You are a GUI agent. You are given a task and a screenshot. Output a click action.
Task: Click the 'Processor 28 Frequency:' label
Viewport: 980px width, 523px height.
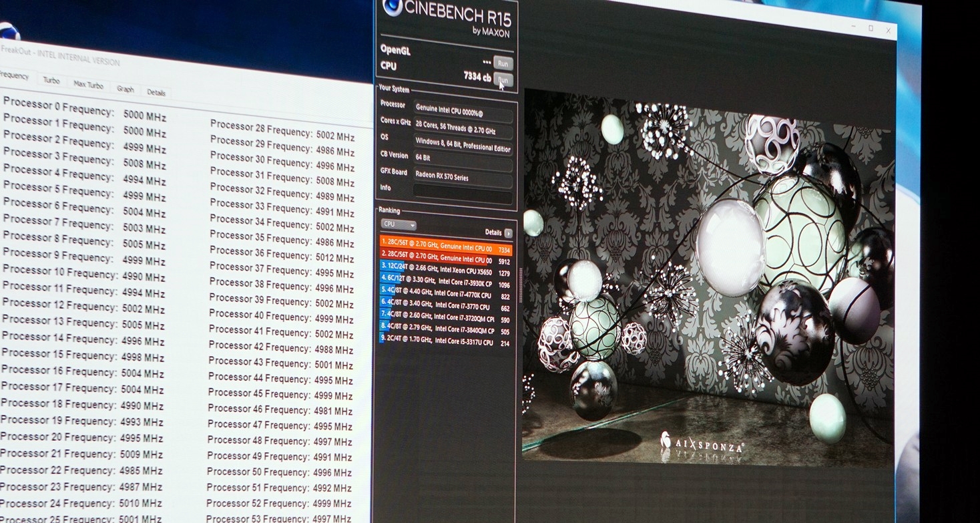(262, 129)
